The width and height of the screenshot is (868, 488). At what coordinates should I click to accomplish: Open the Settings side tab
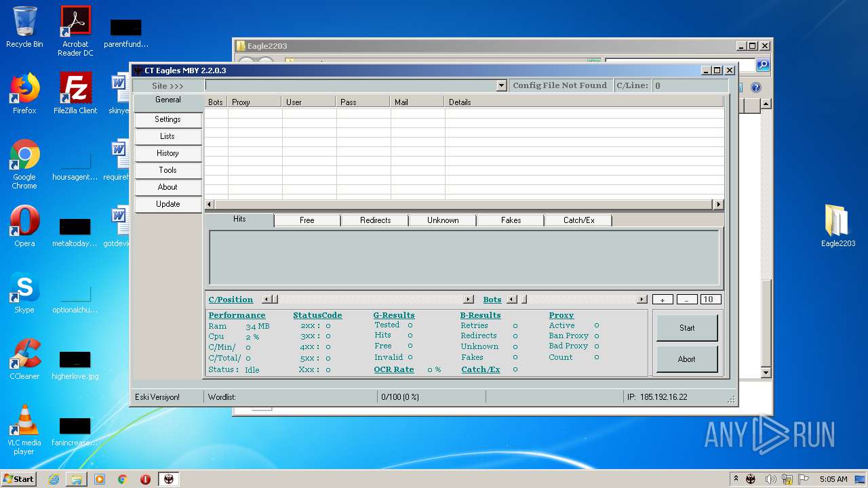pos(167,119)
